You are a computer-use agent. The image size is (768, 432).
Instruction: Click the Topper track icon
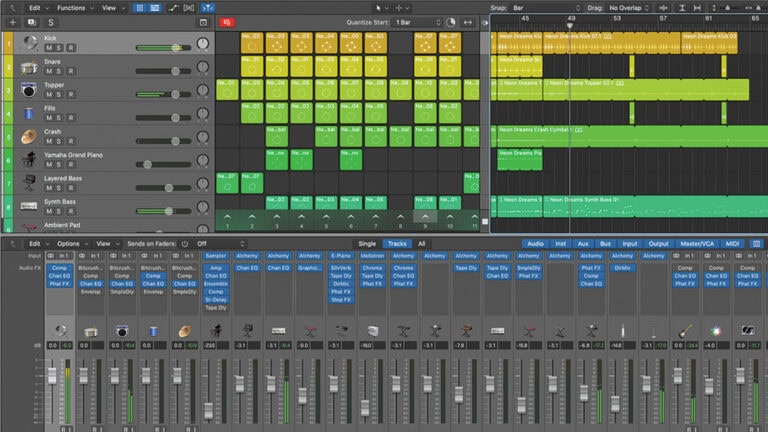(29, 90)
